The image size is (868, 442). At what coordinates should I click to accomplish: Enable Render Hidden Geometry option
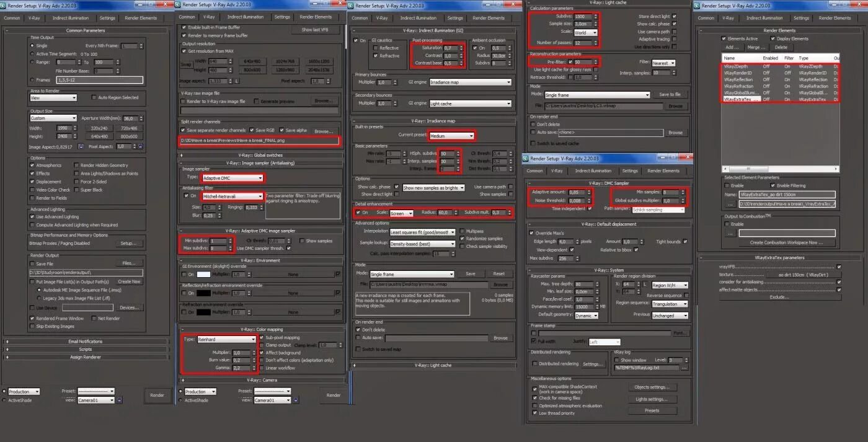[76, 166]
